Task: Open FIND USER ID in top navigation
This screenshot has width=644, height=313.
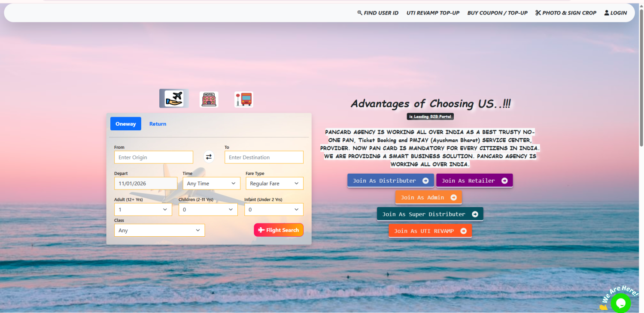Action: [378, 13]
